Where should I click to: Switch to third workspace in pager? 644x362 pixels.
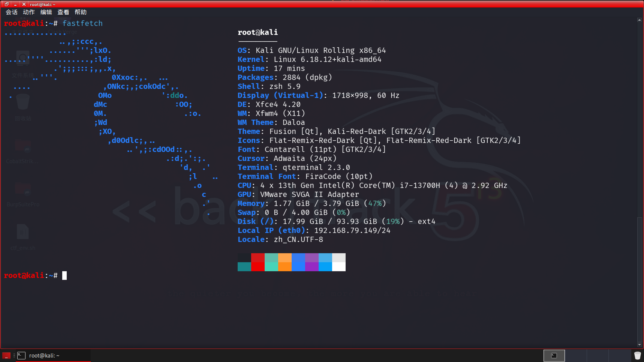(x=598, y=355)
